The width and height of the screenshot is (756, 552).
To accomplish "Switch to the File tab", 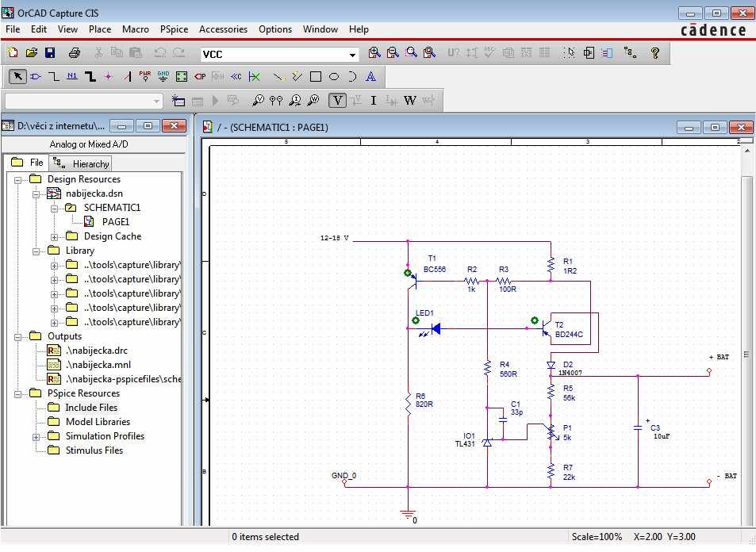I will click(x=28, y=163).
